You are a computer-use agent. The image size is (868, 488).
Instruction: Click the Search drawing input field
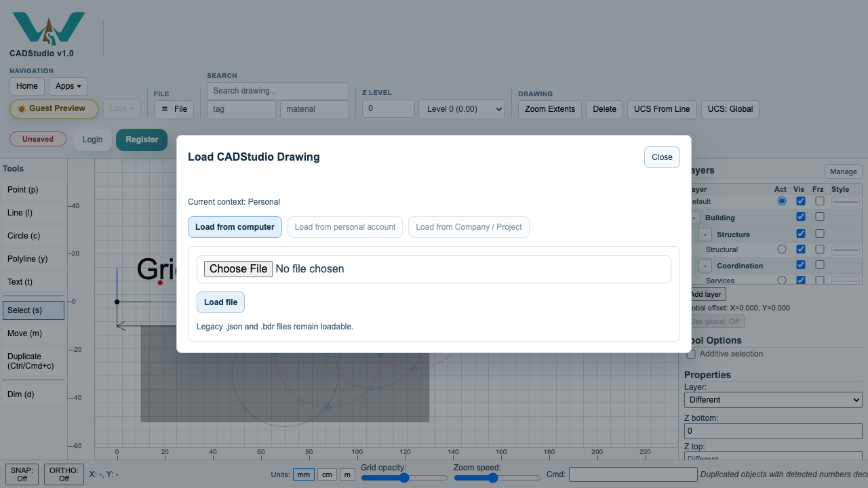278,91
